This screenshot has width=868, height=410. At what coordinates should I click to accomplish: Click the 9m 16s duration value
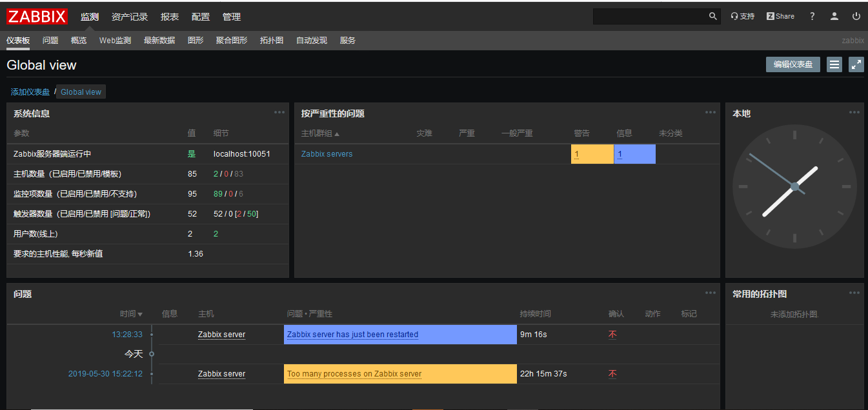point(534,335)
